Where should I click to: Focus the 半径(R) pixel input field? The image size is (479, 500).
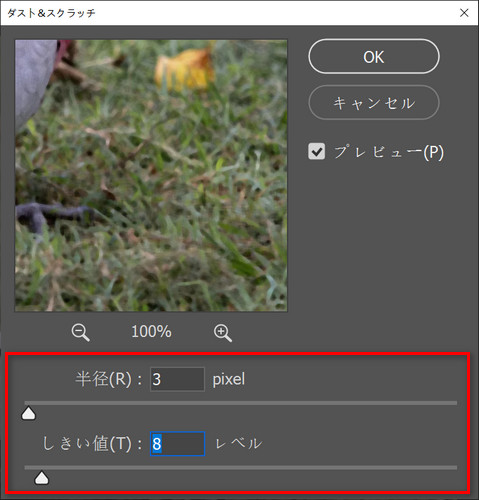coord(177,379)
